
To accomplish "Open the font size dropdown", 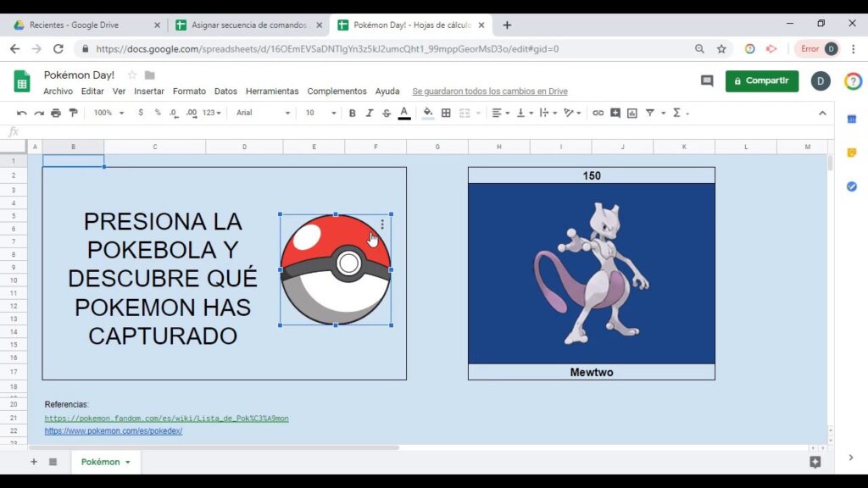I will pos(320,113).
